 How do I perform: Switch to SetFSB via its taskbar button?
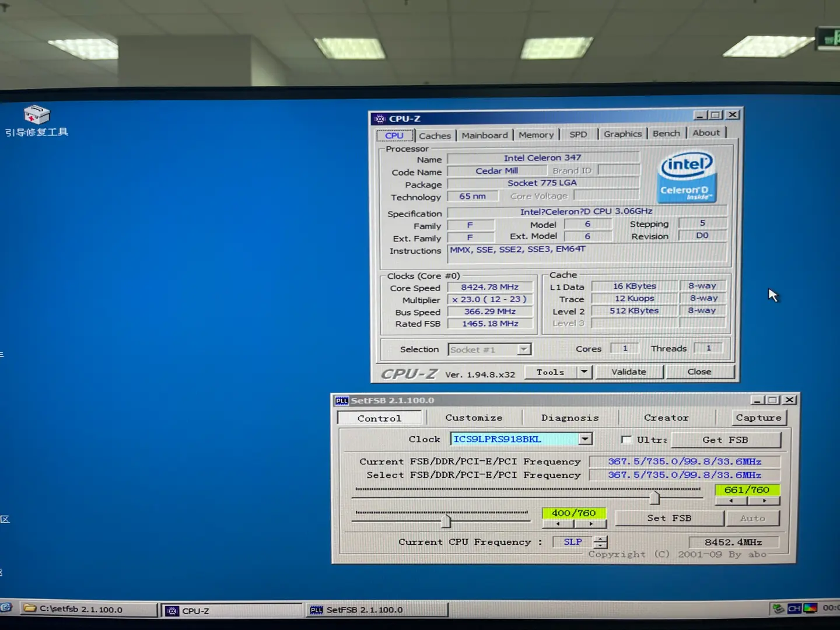(x=377, y=610)
